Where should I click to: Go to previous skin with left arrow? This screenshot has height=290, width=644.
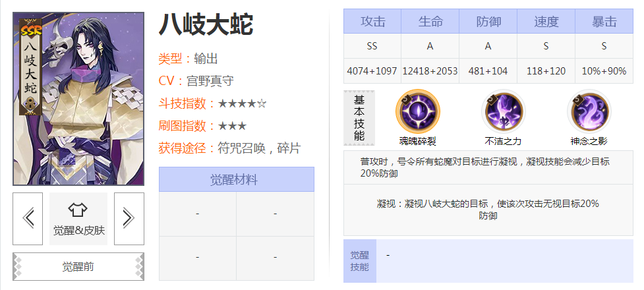point(28,219)
